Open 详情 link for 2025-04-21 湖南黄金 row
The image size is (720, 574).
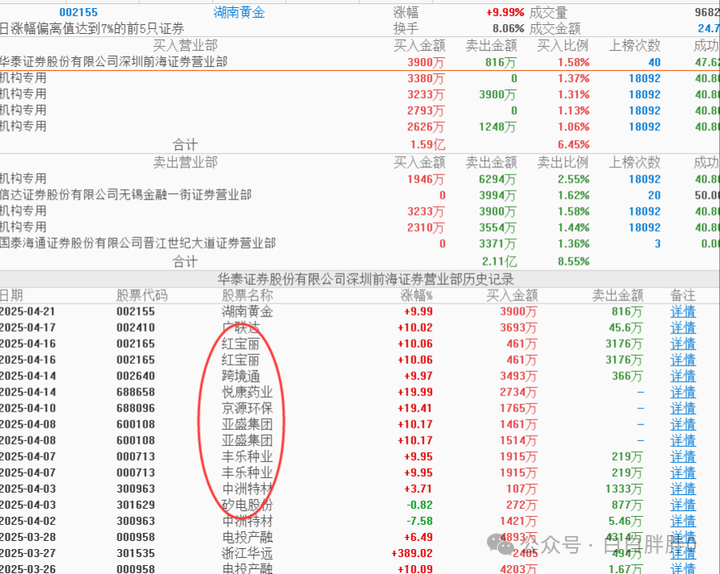(683, 312)
